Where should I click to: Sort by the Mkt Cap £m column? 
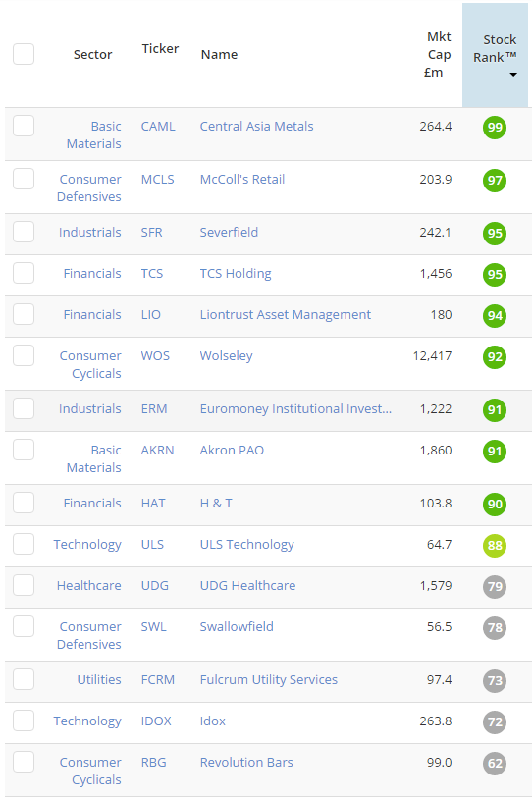point(439,55)
